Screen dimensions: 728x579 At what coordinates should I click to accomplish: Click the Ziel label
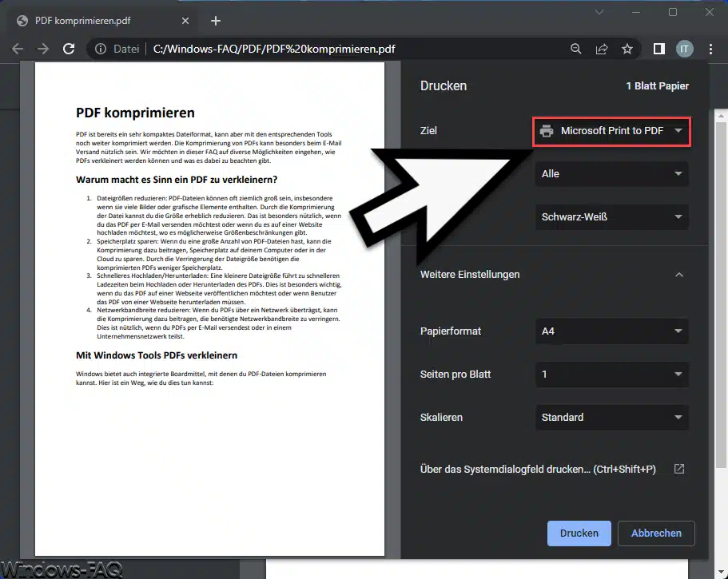click(428, 131)
